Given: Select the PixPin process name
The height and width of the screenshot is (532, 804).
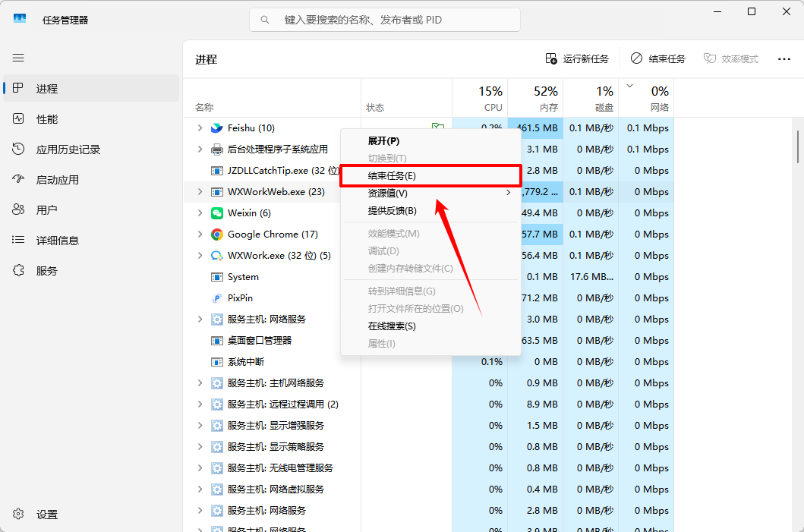Looking at the screenshot, I should (x=240, y=298).
